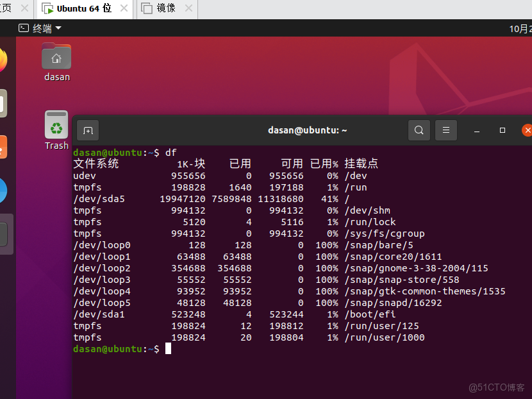Select the terminal icon in the dock

[x=3, y=233]
